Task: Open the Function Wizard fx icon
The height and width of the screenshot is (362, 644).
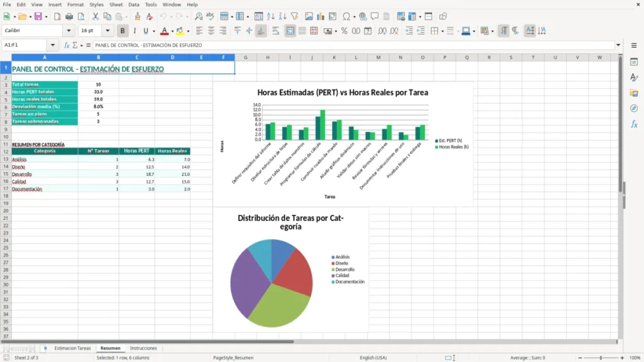Action: pyautogui.click(x=67, y=45)
